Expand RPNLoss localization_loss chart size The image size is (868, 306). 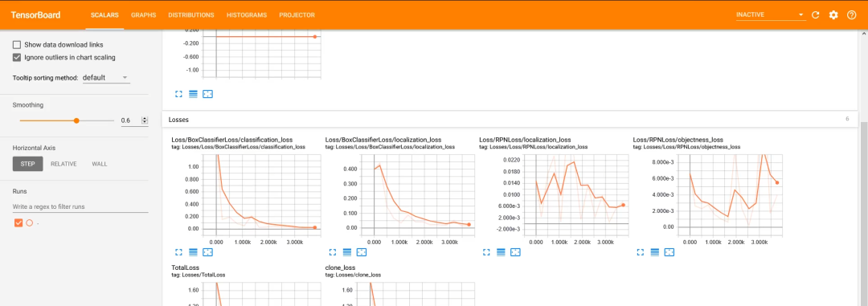tap(486, 251)
